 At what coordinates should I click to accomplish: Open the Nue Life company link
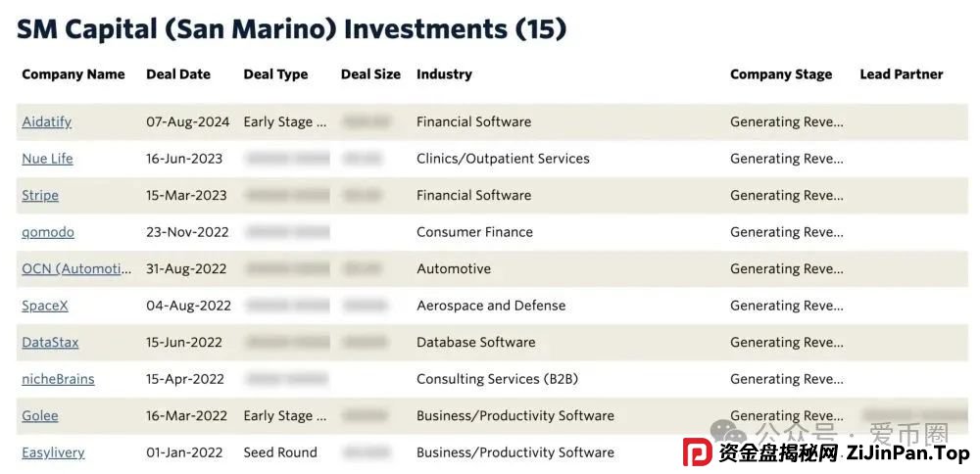(x=47, y=159)
